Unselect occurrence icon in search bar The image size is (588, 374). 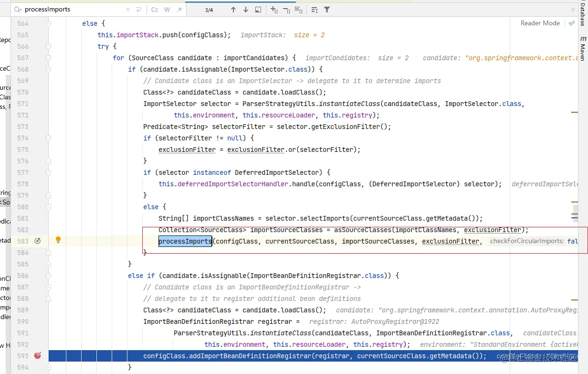(286, 10)
